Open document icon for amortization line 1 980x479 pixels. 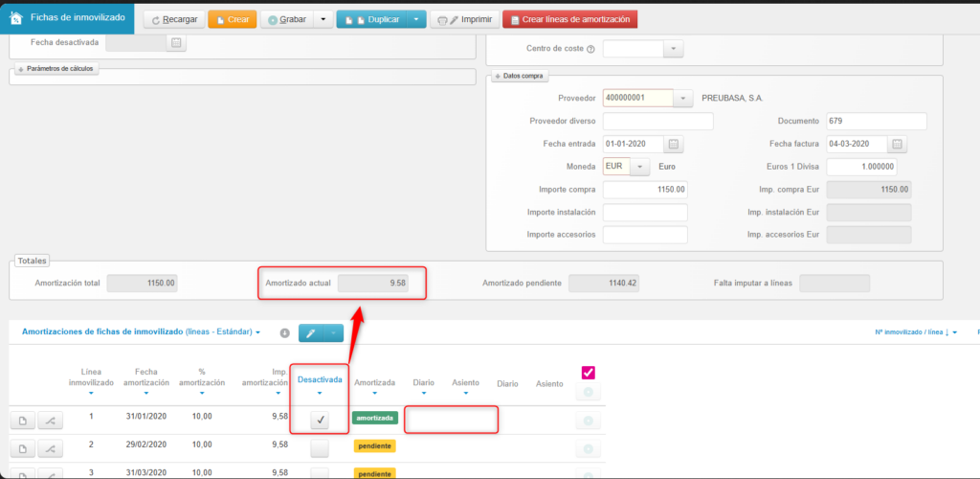22,419
